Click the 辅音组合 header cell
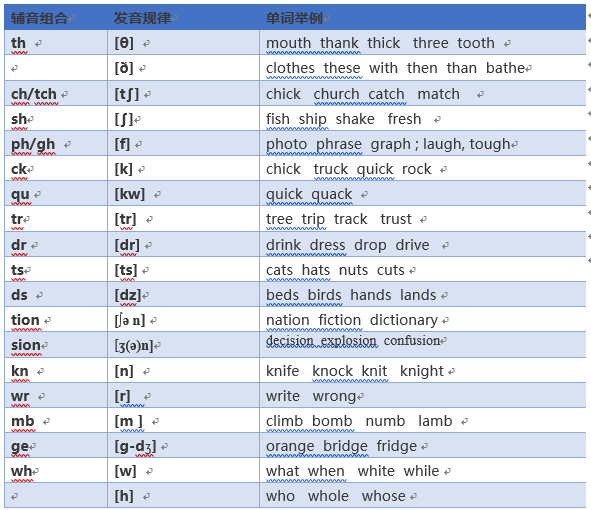The height and width of the screenshot is (510, 591). 56,18
